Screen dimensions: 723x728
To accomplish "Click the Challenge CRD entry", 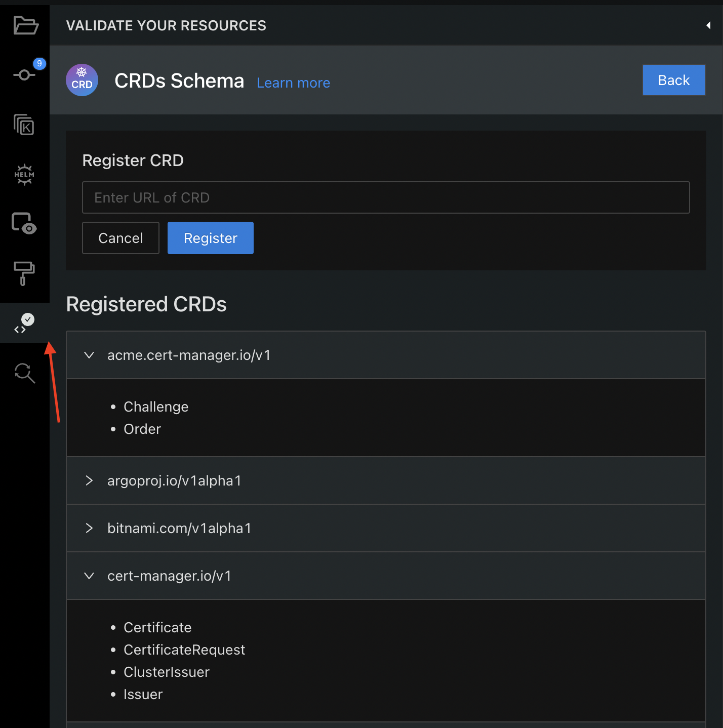I will click(156, 407).
